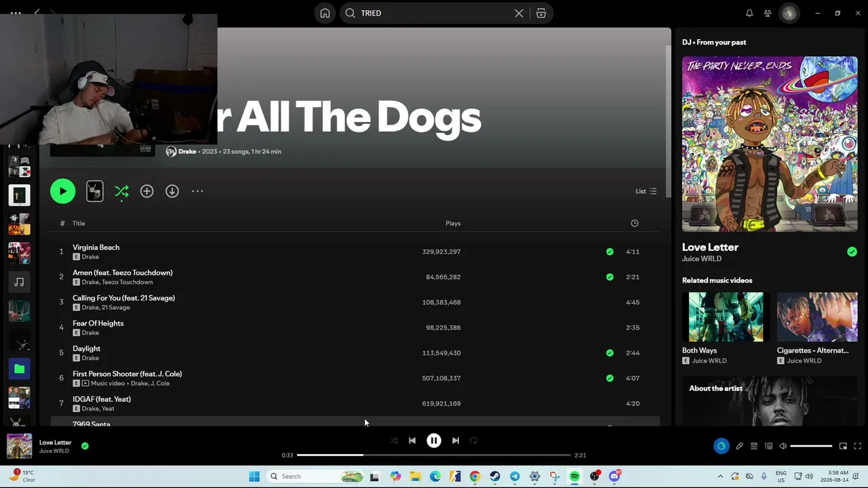Download the album
The width and height of the screenshot is (868, 488).
(172, 191)
